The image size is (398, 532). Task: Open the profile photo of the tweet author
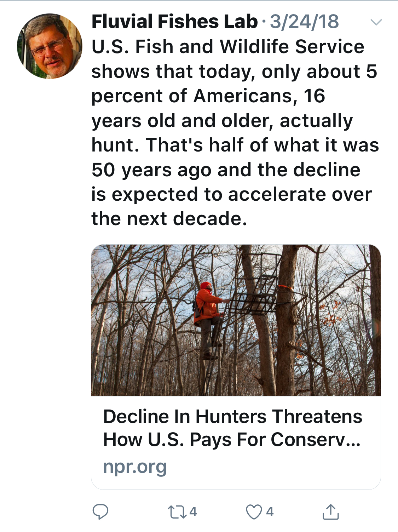point(50,46)
